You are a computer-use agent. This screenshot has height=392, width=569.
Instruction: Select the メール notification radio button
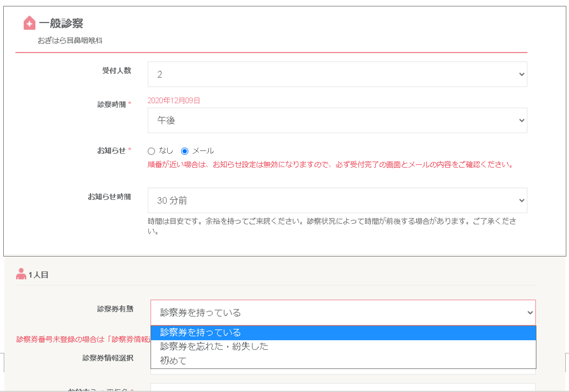185,152
